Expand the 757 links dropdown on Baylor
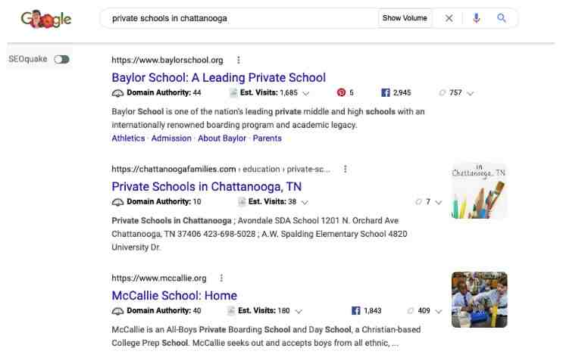The height and width of the screenshot is (364, 588). pos(471,93)
